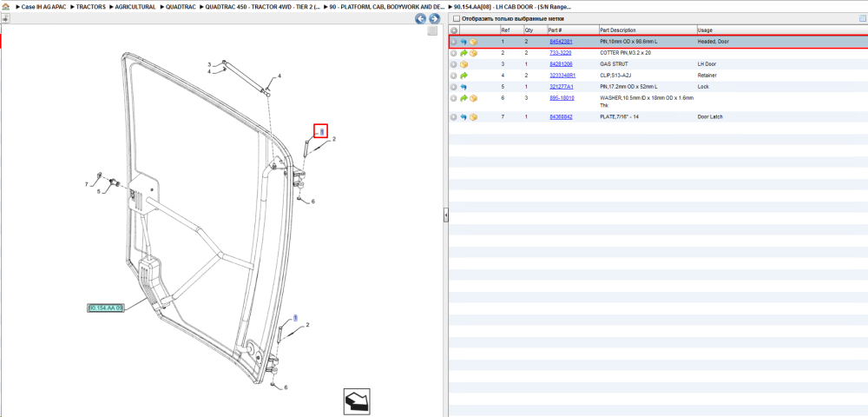
Task: Click the 90.154.AA 09 reference label on the diagram
Action: (x=105, y=308)
